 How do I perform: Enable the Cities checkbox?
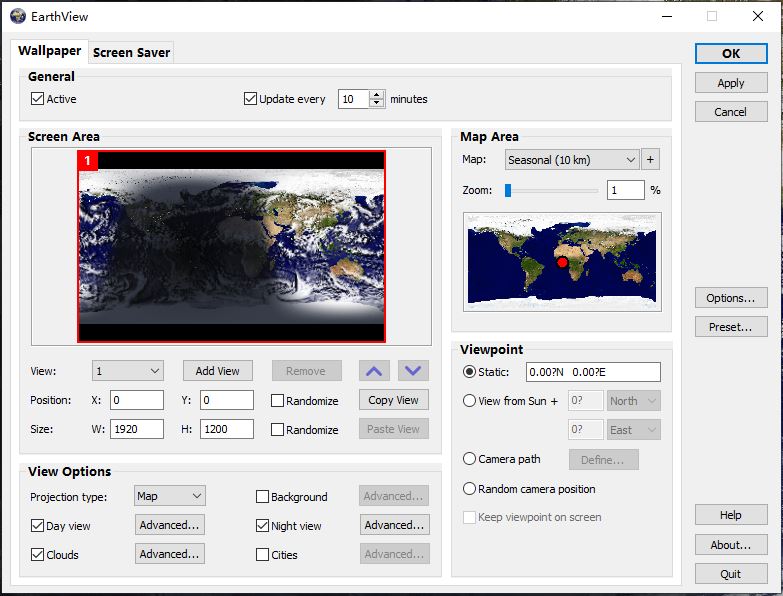point(263,555)
